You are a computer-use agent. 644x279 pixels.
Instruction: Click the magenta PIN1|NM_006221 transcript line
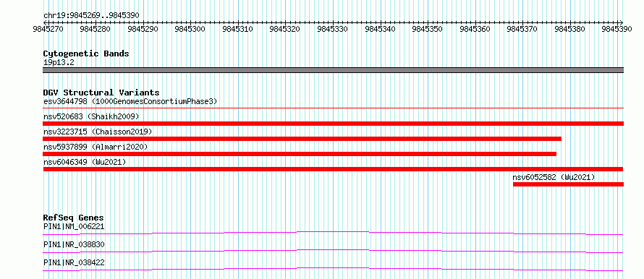click(333, 233)
